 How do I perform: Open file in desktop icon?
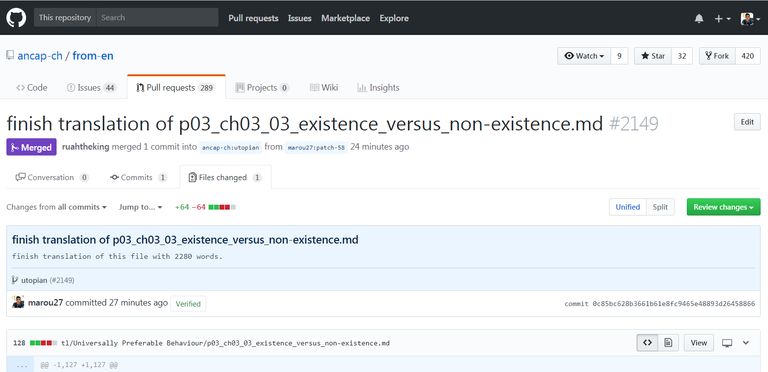(727, 343)
